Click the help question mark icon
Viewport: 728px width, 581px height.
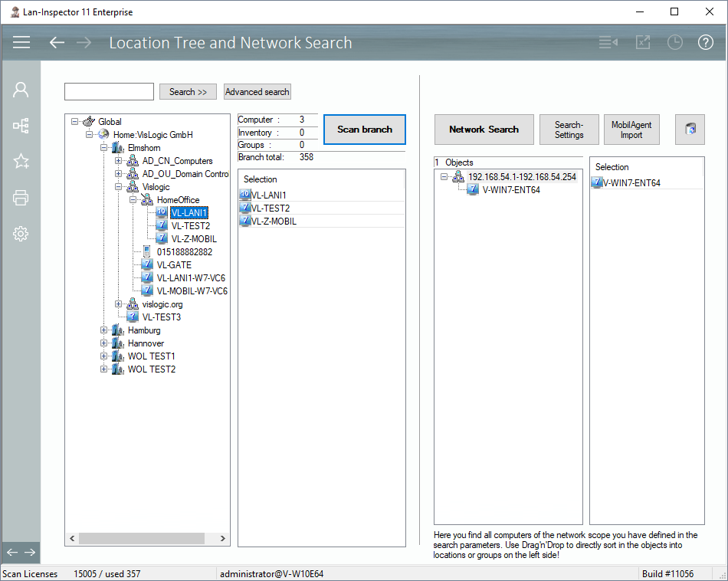pos(705,42)
